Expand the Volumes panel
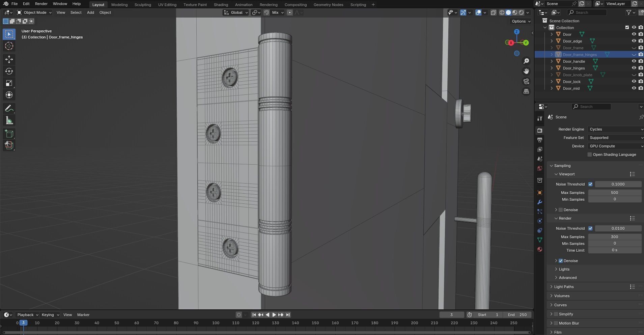The image size is (644, 335). pyautogui.click(x=562, y=296)
